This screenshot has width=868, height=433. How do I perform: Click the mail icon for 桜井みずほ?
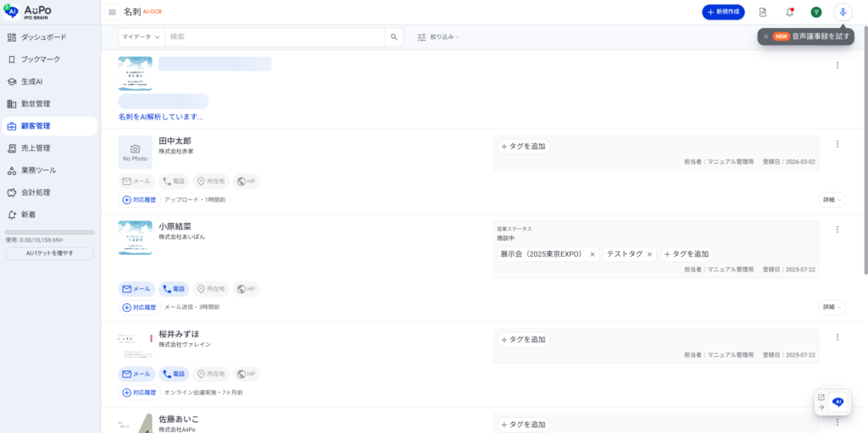point(136,374)
